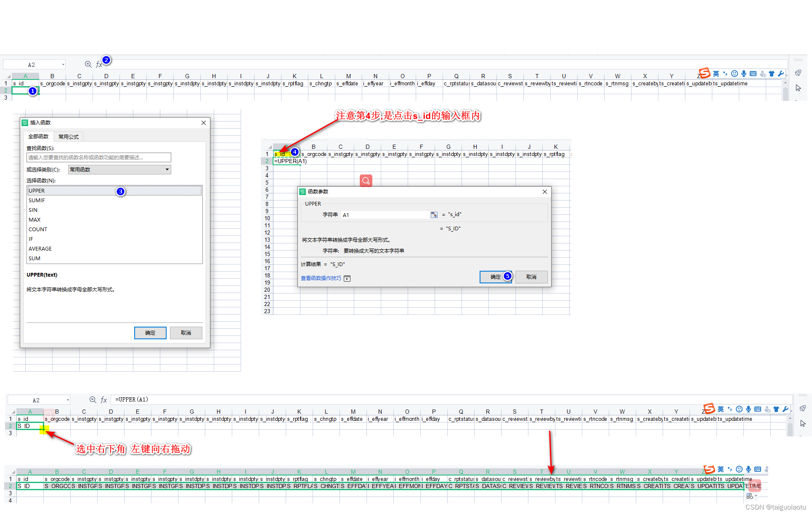Close the 函数参数 dialog with X
The width and height of the screenshot is (812, 515).
click(545, 192)
